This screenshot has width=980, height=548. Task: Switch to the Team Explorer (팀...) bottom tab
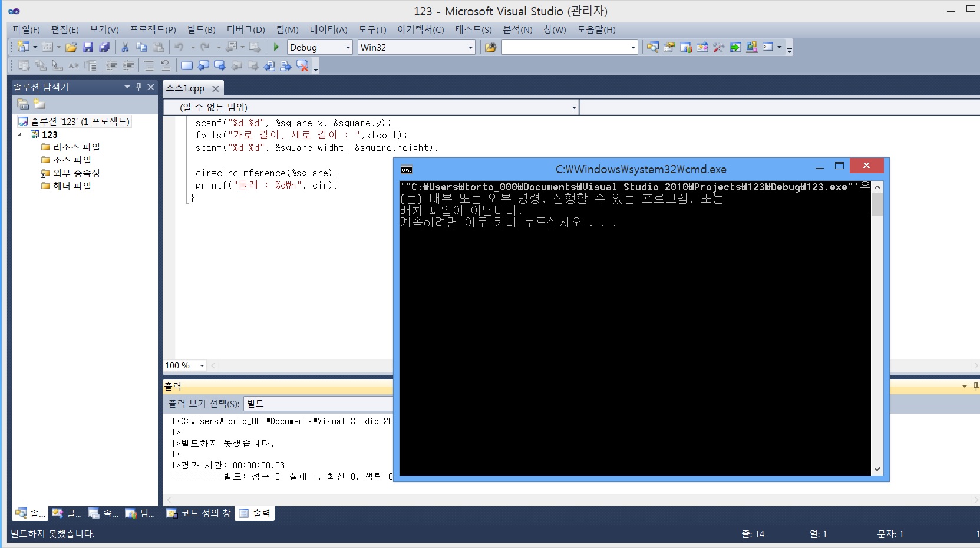tap(140, 513)
